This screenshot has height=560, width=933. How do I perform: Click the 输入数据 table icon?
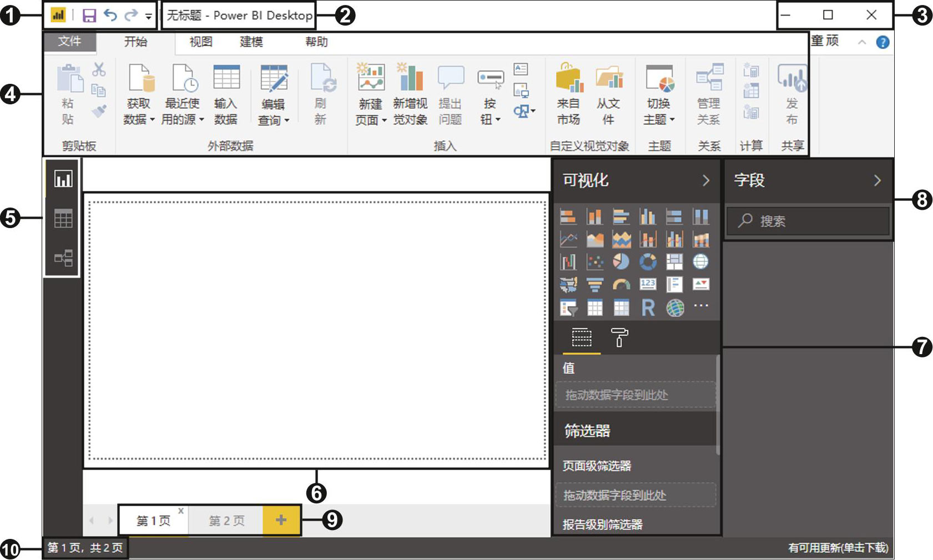click(226, 77)
